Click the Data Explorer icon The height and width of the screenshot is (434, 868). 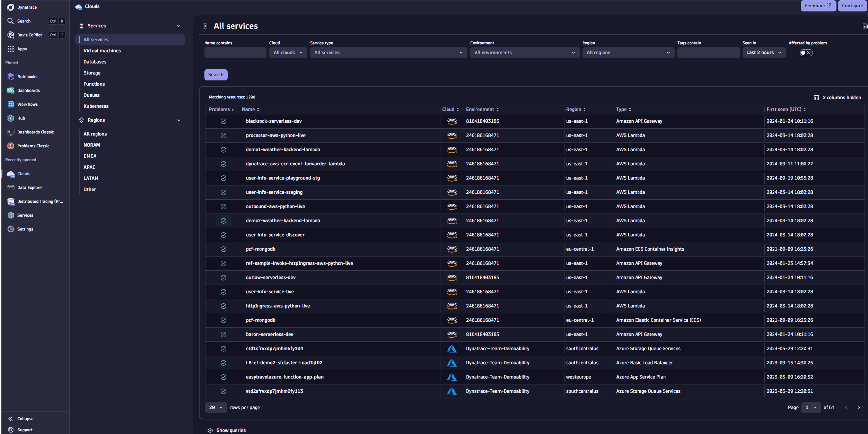click(11, 188)
